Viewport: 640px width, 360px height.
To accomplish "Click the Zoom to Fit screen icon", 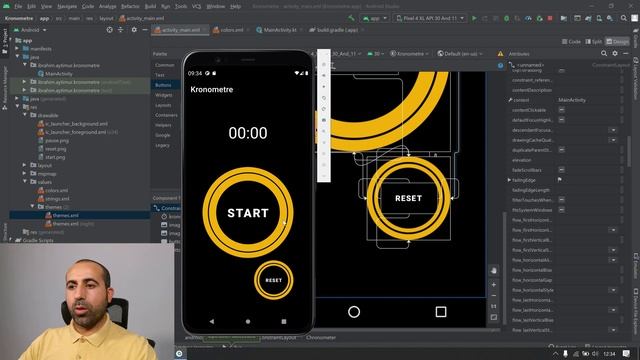I will 494,317.
